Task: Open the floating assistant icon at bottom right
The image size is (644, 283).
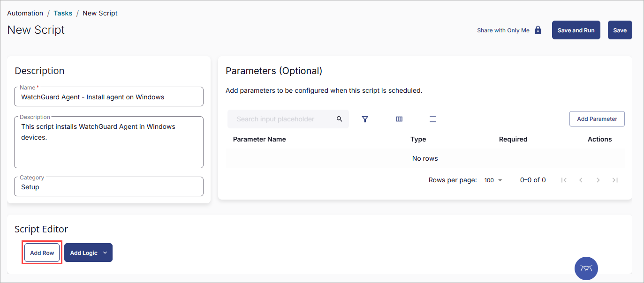Action: [586, 268]
